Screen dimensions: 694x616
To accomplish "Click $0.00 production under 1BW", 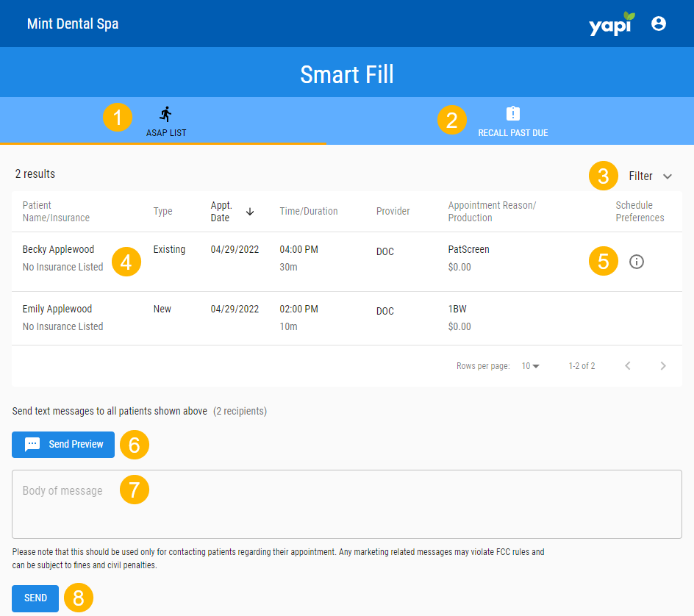I will 459,326.
